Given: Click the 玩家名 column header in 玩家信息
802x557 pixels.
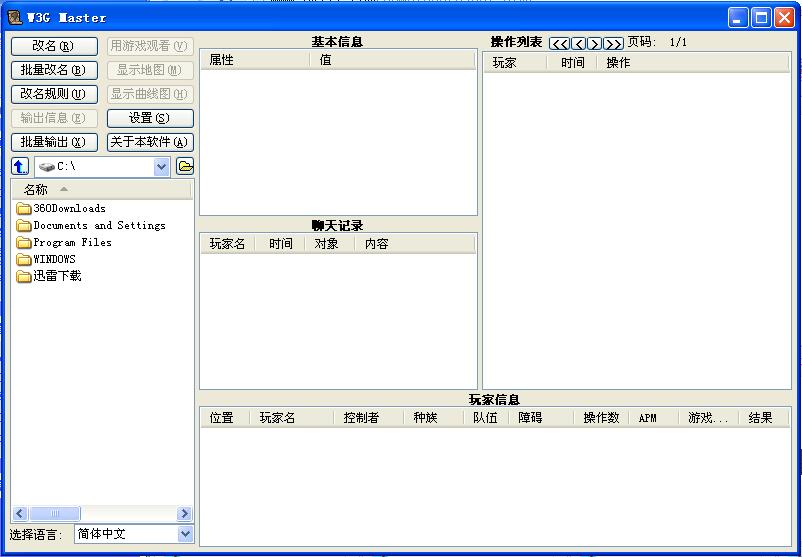Looking at the screenshot, I should 292,418.
